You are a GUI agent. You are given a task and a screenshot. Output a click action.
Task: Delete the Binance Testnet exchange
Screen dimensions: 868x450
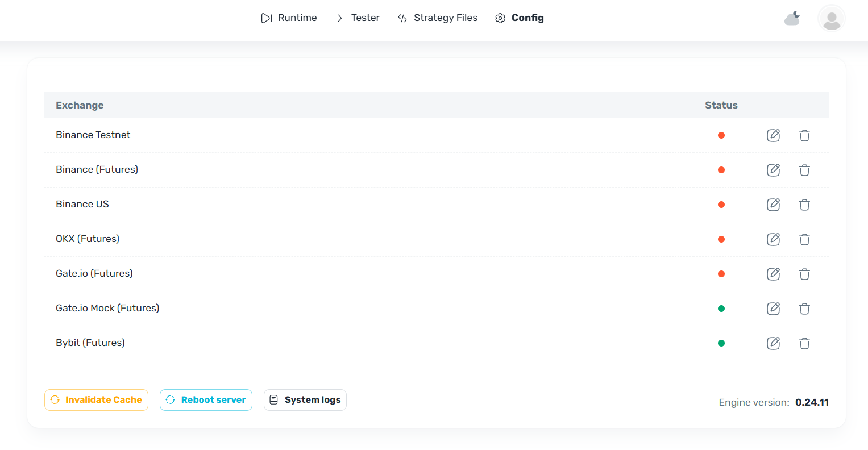pyautogui.click(x=804, y=135)
